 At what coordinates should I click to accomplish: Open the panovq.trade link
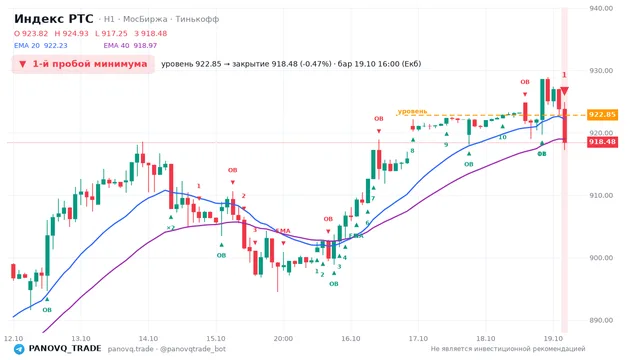click(x=131, y=349)
